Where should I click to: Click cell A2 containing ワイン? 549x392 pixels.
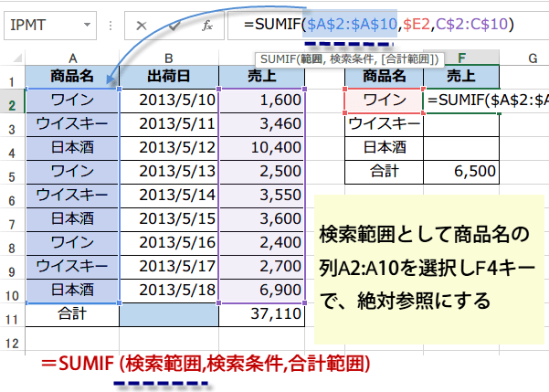coord(72,101)
